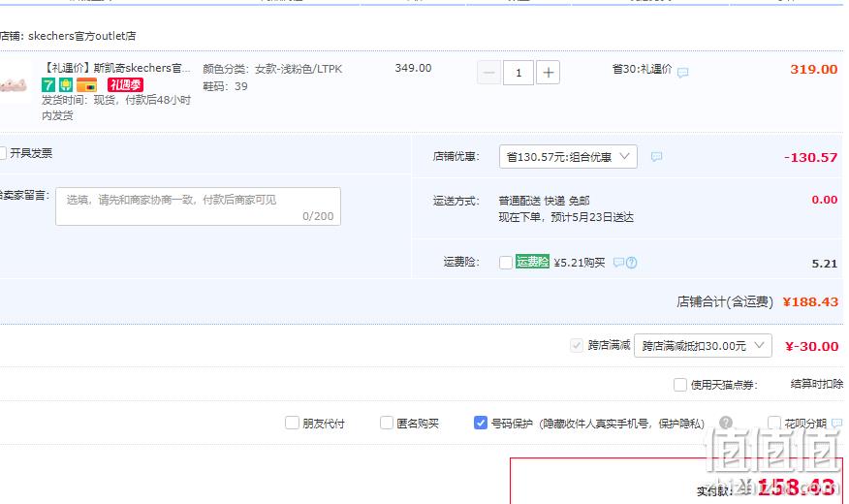Image resolution: width=849 pixels, height=504 pixels.
Task: Click the comment bubble icon next to 运费险 price
Action: tap(618, 263)
